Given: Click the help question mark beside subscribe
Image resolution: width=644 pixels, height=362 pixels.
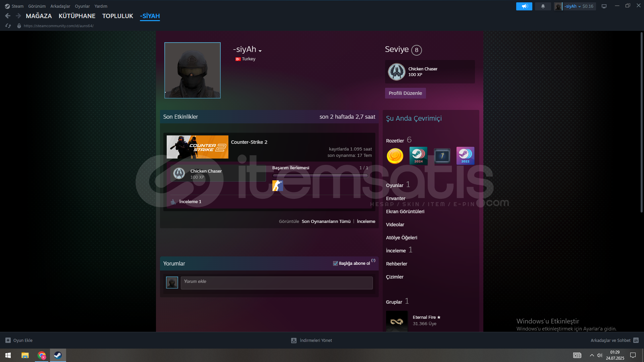Looking at the screenshot, I should [373, 261].
